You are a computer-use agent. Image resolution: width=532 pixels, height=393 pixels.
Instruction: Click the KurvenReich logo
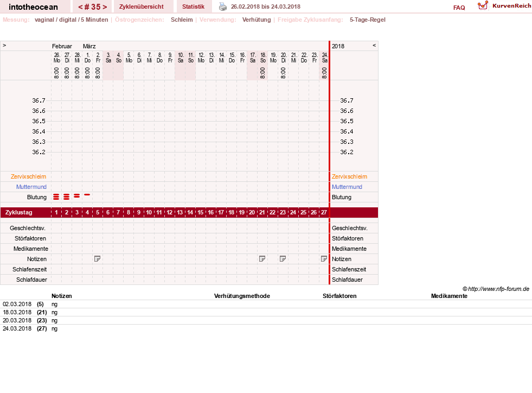pyautogui.click(x=504, y=6)
